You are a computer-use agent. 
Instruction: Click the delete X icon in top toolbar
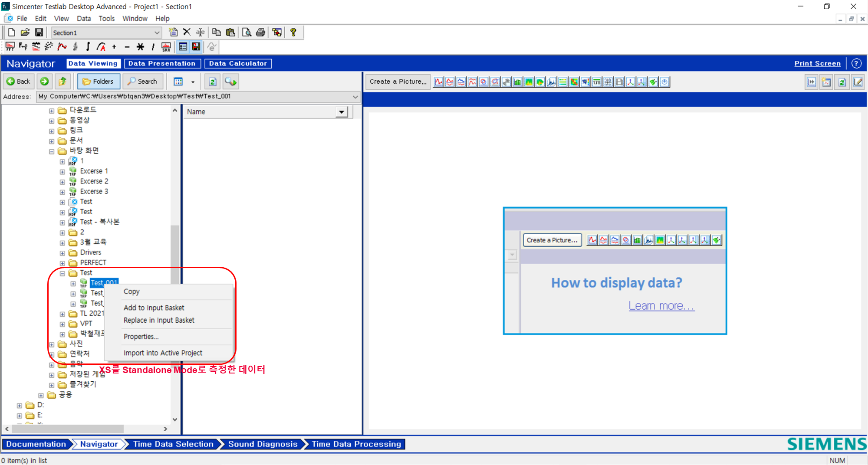pyautogui.click(x=187, y=32)
